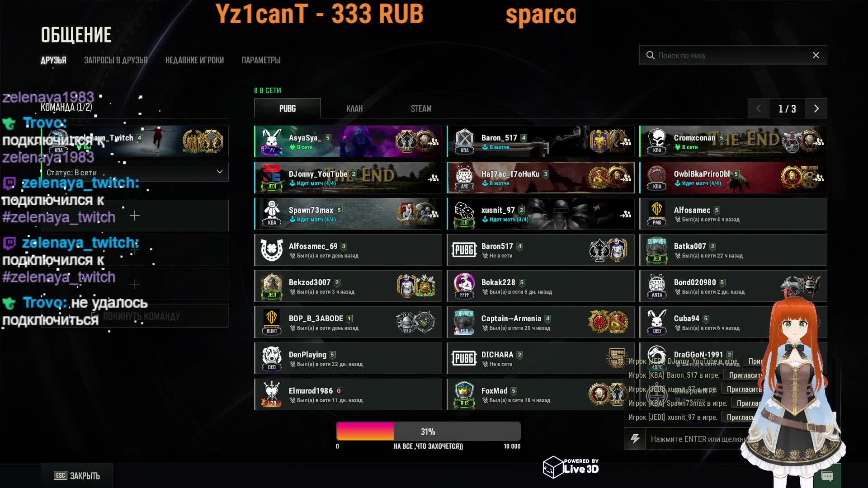Switch to the КЛАН tab
Image resolution: width=868 pixels, height=488 pixels.
(x=354, y=108)
